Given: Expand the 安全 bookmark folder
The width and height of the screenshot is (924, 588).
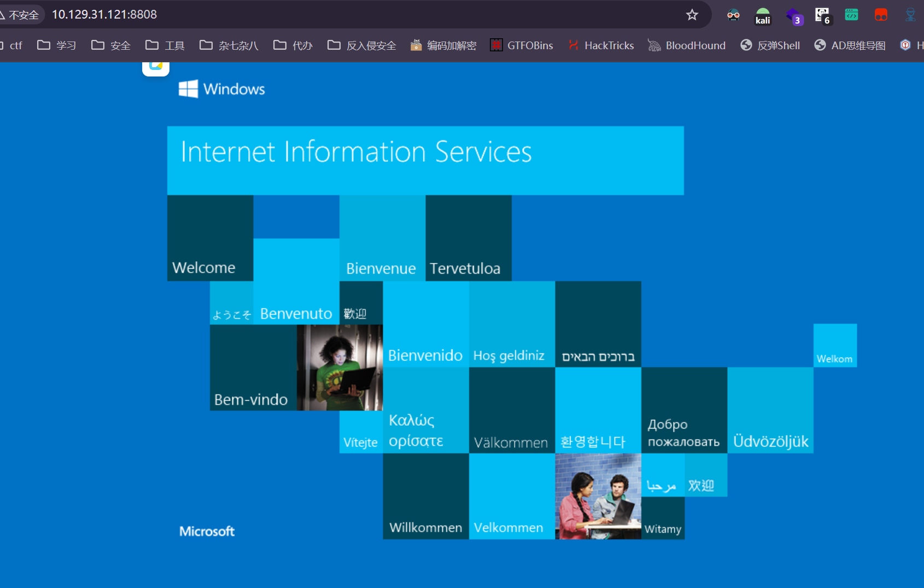Looking at the screenshot, I should (x=111, y=45).
